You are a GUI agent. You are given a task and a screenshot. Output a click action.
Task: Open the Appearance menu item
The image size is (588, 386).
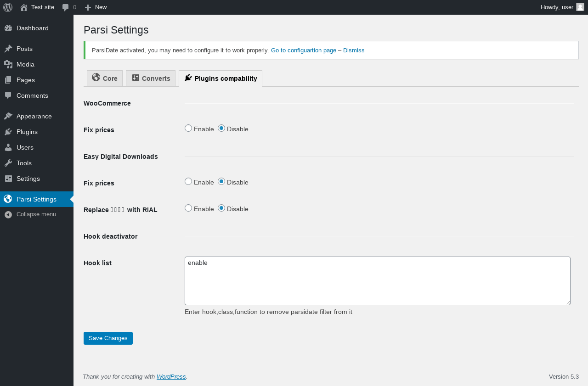34,116
